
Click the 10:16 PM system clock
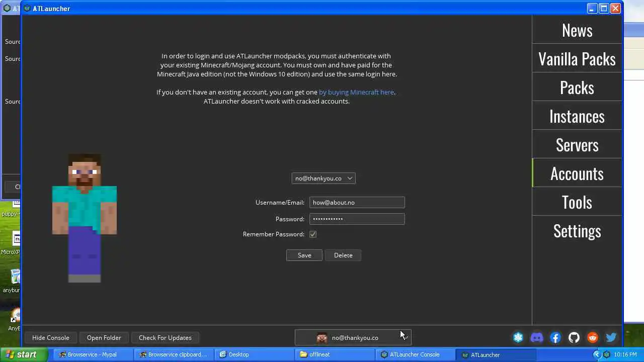coord(625,354)
